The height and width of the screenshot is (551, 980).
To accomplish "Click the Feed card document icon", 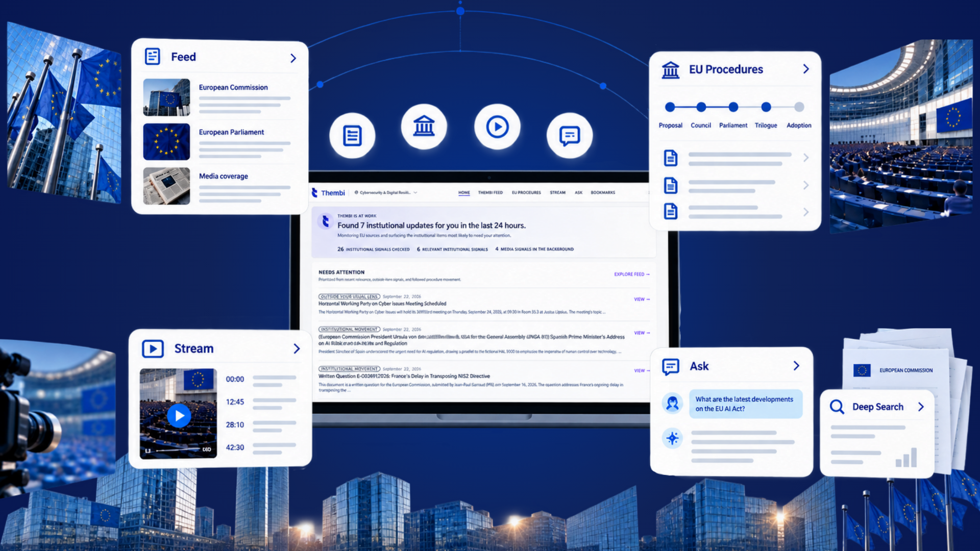I will pos(152,56).
